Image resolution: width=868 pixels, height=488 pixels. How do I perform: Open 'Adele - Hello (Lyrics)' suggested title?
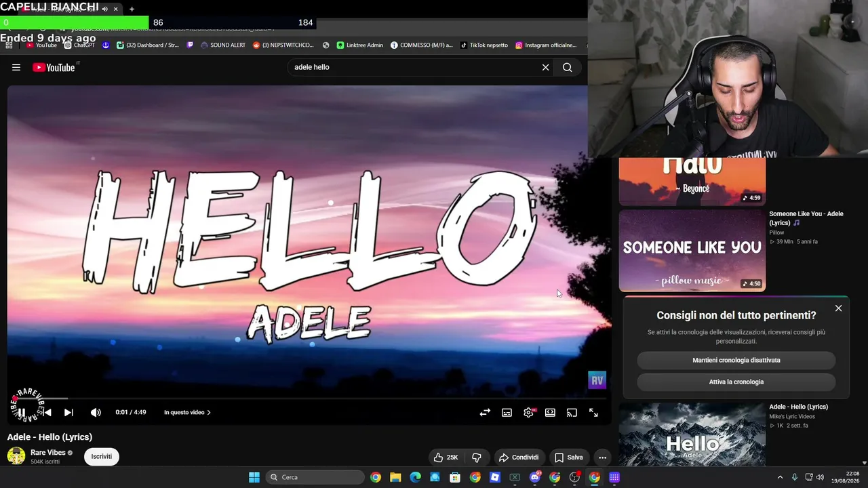click(798, 407)
